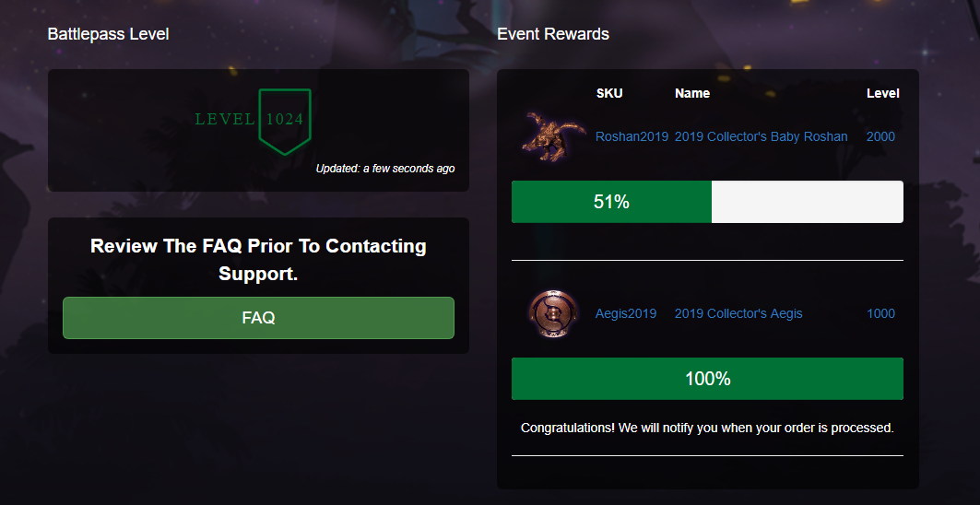This screenshot has width=980, height=505.
Task: Click the Congratulations order notification message
Action: (707, 428)
